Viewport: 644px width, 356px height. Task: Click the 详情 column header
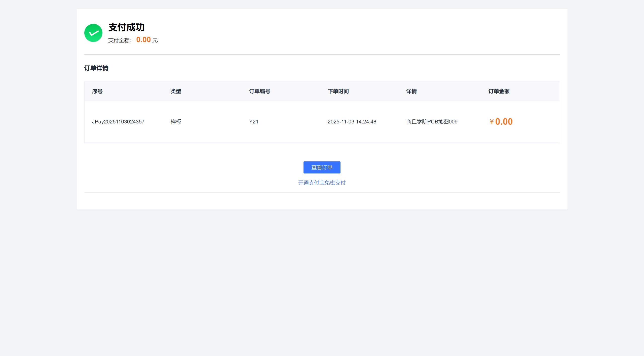point(411,91)
